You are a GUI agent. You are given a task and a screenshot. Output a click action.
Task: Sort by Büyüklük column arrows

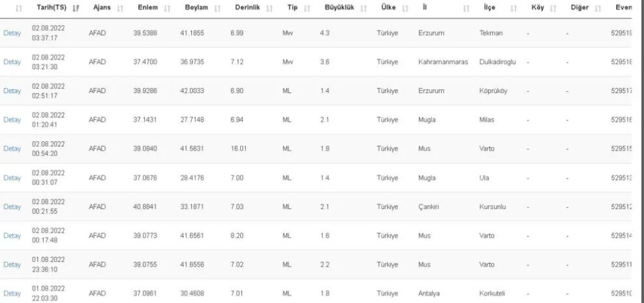point(363,8)
